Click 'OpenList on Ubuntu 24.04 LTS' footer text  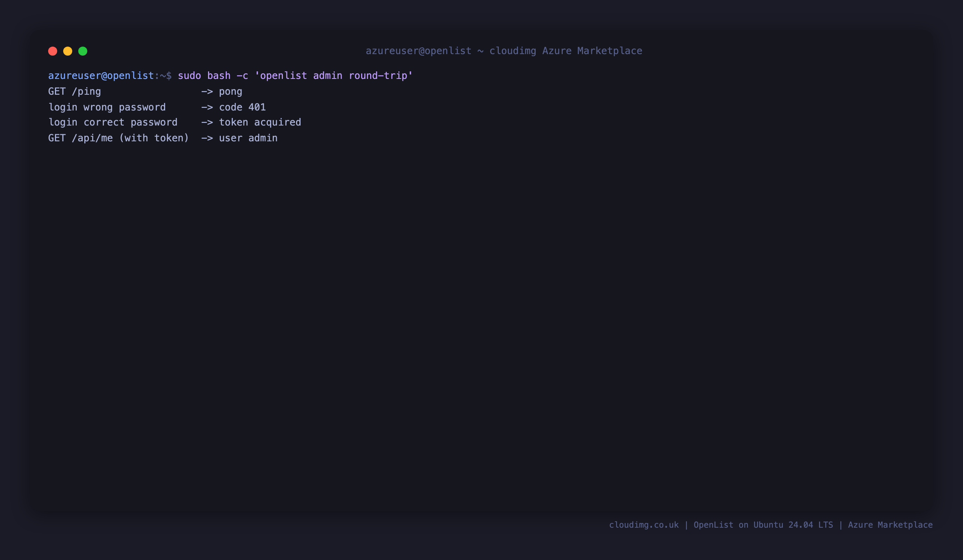pos(763,525)
